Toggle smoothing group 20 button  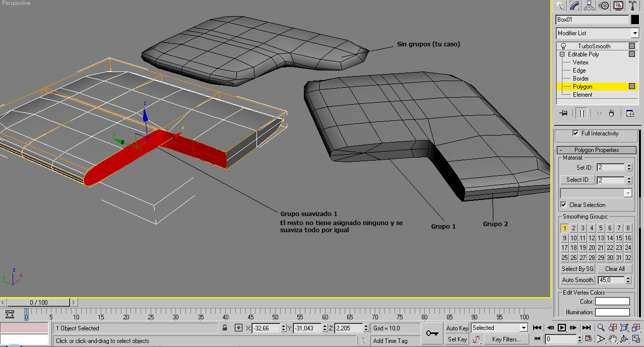point(592,248)
